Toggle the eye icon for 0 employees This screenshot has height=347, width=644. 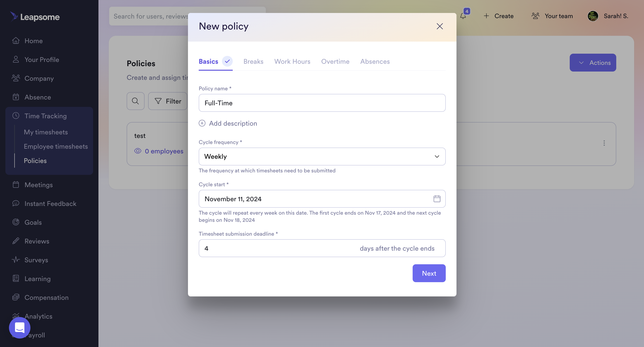[x=138, y=151]
